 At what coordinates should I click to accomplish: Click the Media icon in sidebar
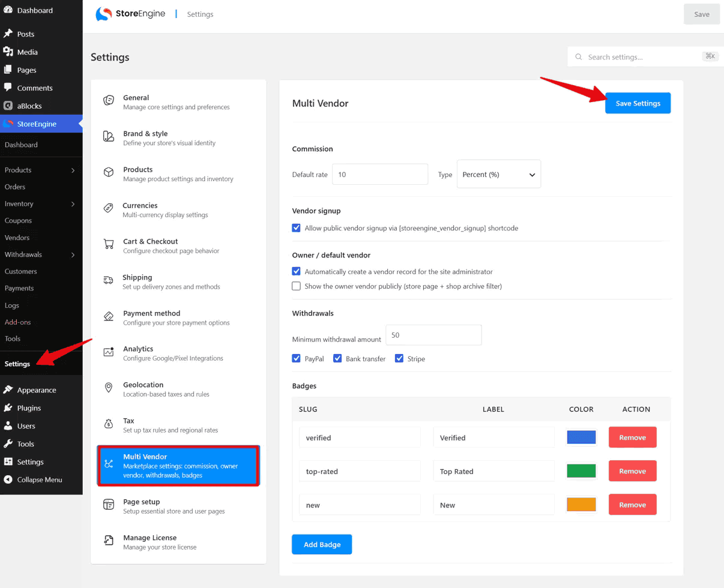click(x=8, y=52)
